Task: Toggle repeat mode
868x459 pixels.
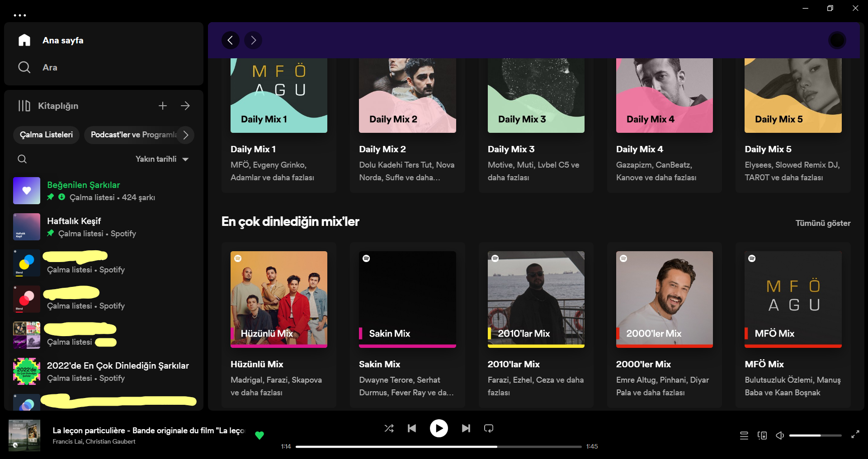Action: [489, 428]
